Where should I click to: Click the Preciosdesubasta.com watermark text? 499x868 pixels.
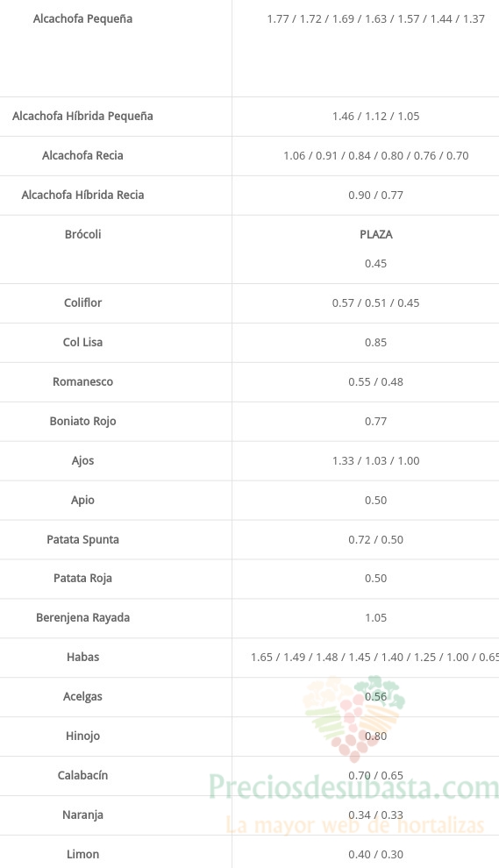[353, 786]
